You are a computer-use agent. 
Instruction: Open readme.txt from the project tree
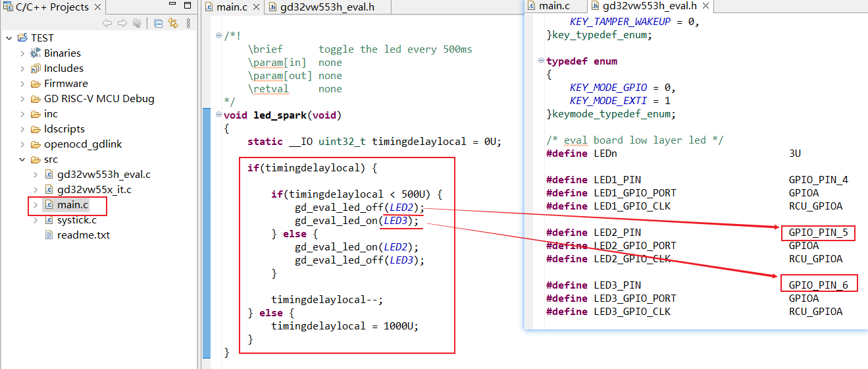click(83, 235)
